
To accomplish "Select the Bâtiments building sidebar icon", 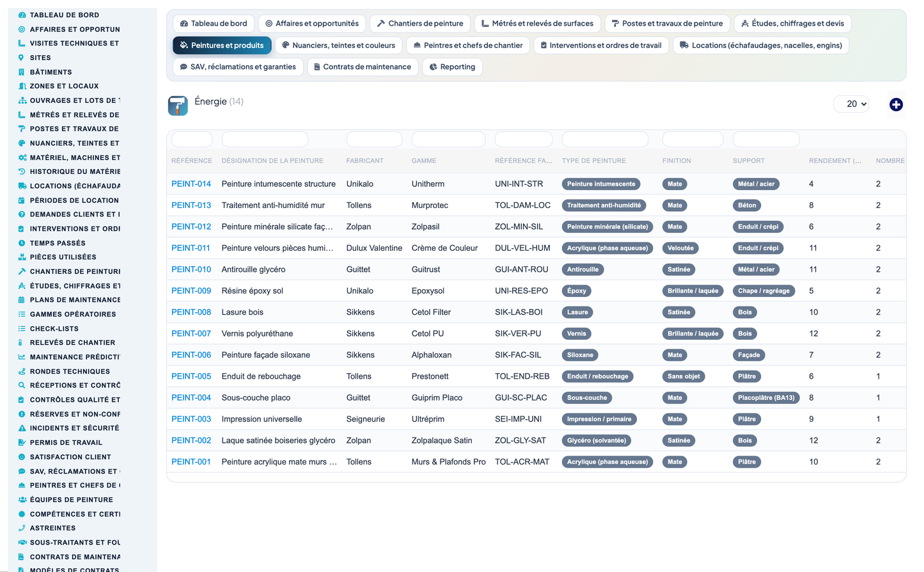I will (22, 72).
